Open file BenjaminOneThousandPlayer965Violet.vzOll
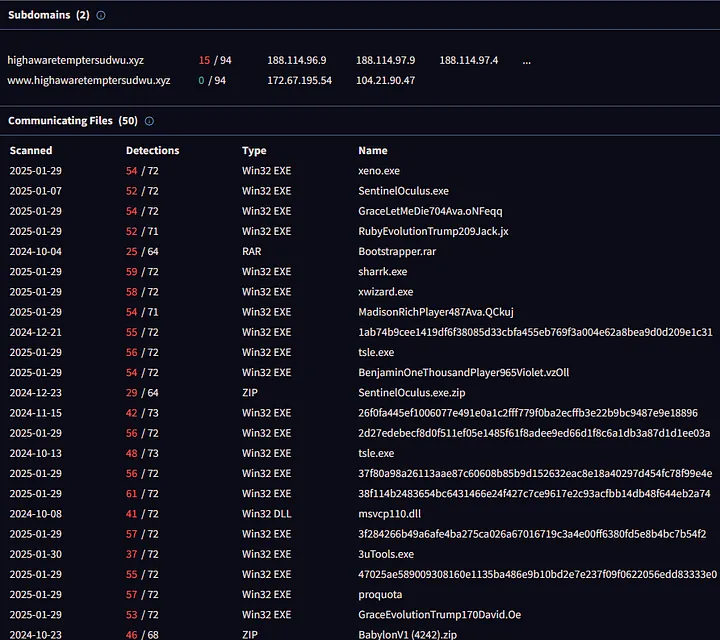 (x=463, y=373)
